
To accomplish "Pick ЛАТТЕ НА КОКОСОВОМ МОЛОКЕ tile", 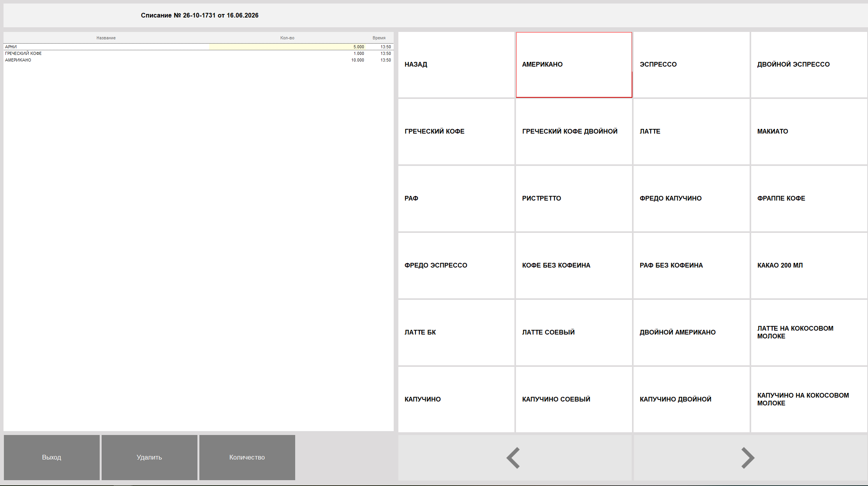I will tap(809, 333).
